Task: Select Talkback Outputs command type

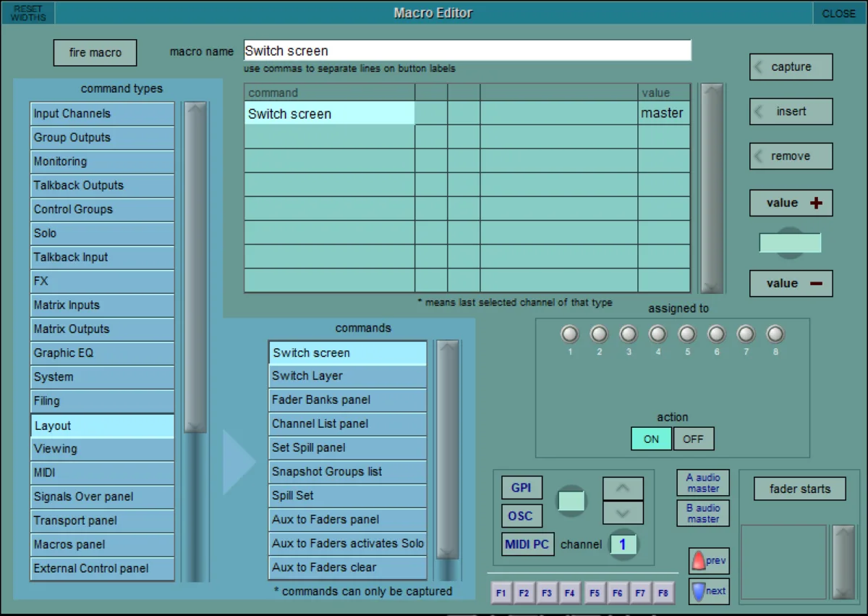Action: click(102, 185)
